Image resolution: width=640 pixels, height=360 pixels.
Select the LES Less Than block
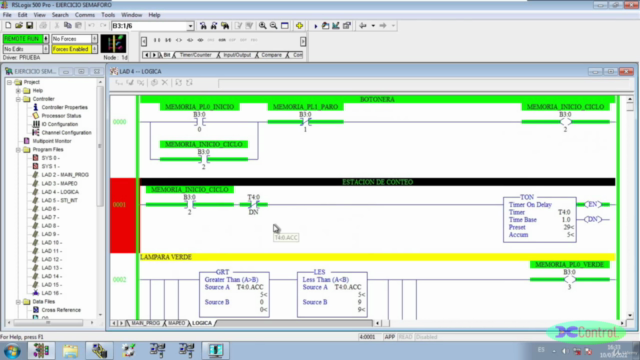(332, 294)
